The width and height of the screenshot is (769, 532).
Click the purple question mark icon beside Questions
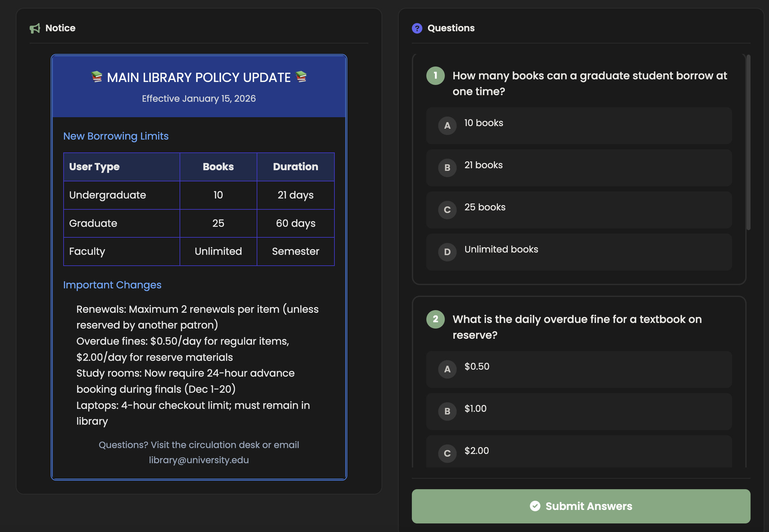(x=417, y=28)
